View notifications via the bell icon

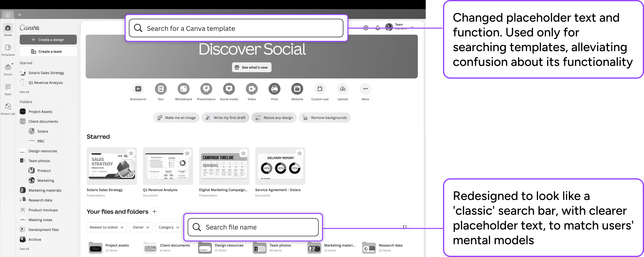click(x=377, y=28)
